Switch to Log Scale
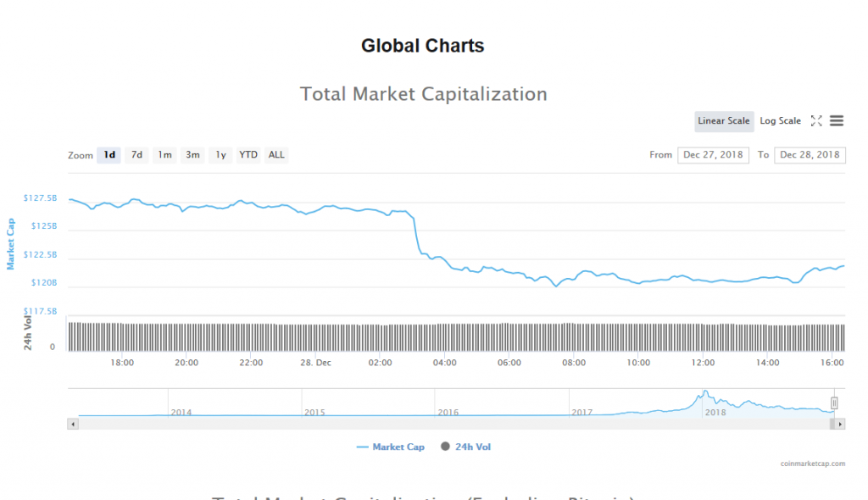868x500 pixels. tap(780, 121)
